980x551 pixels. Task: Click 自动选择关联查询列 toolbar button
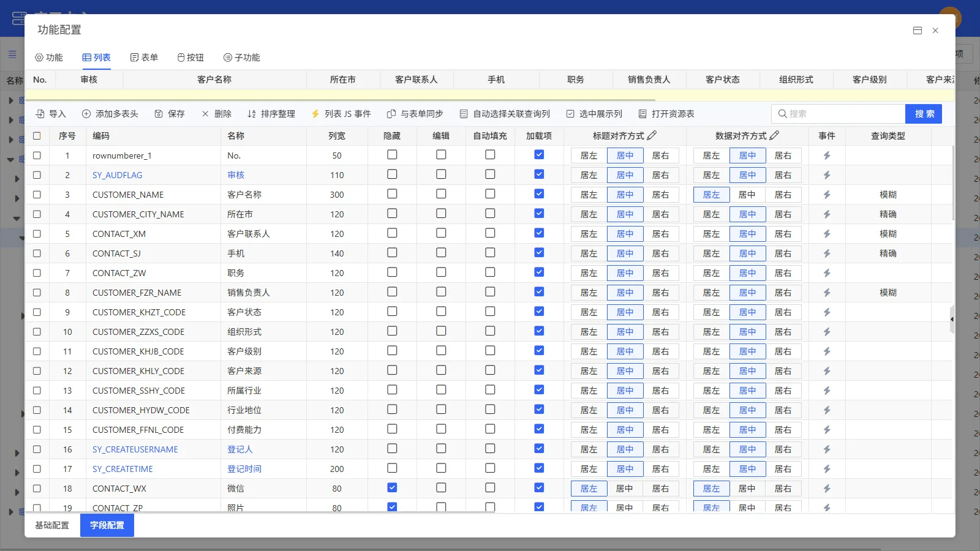505,114
